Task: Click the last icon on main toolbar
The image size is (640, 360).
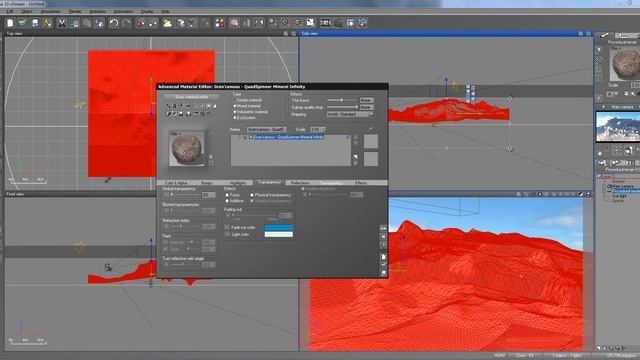Action: pos(363,23)
